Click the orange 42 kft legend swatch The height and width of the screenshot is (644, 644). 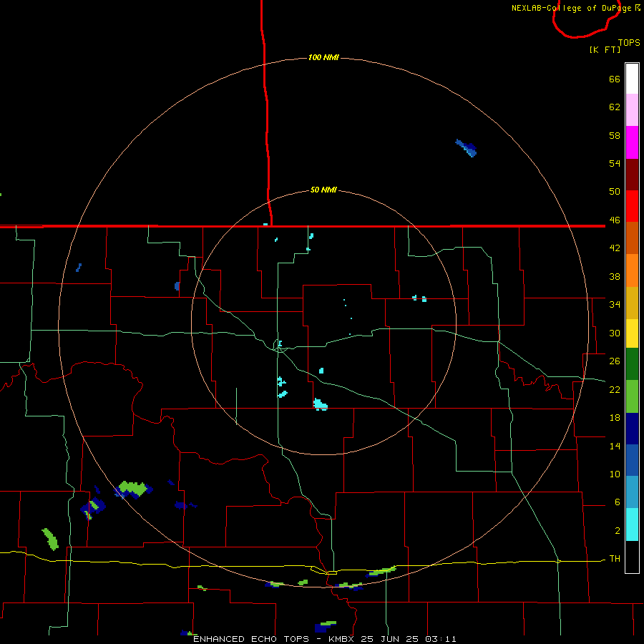tap(632, 270)
